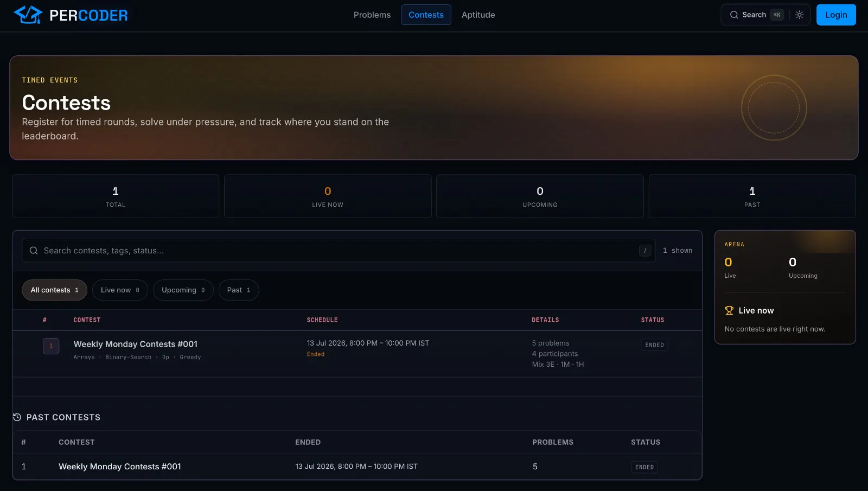This screenshot has height=491, width=868.
Task: Click the history clock icon beside Past Contests
Action: click(x=17, y=417)
